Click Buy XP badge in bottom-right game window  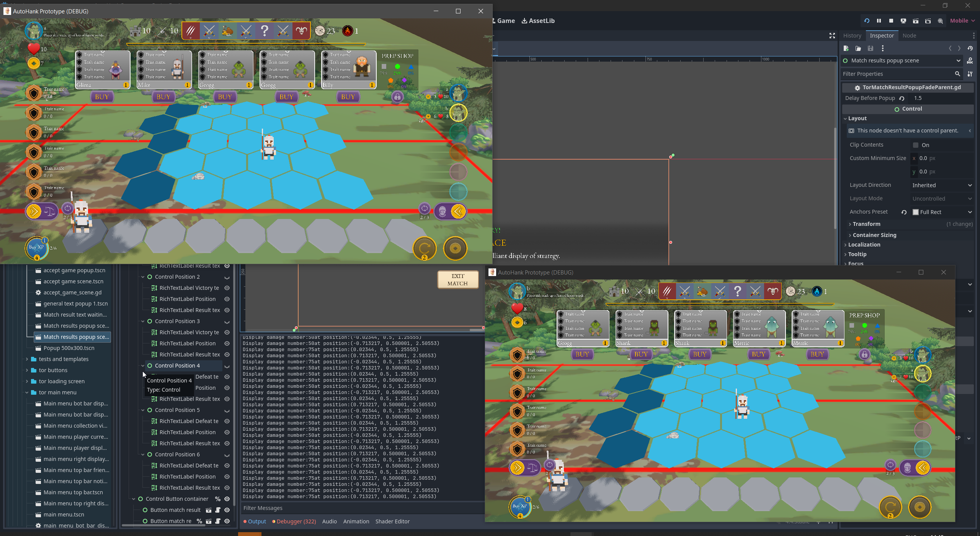click(x=520, y=506)
